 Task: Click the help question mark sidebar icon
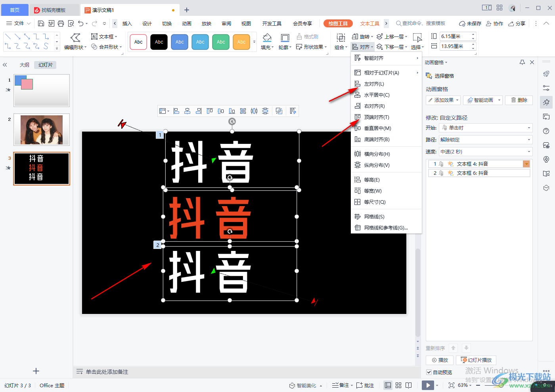(x=546, y=131)
